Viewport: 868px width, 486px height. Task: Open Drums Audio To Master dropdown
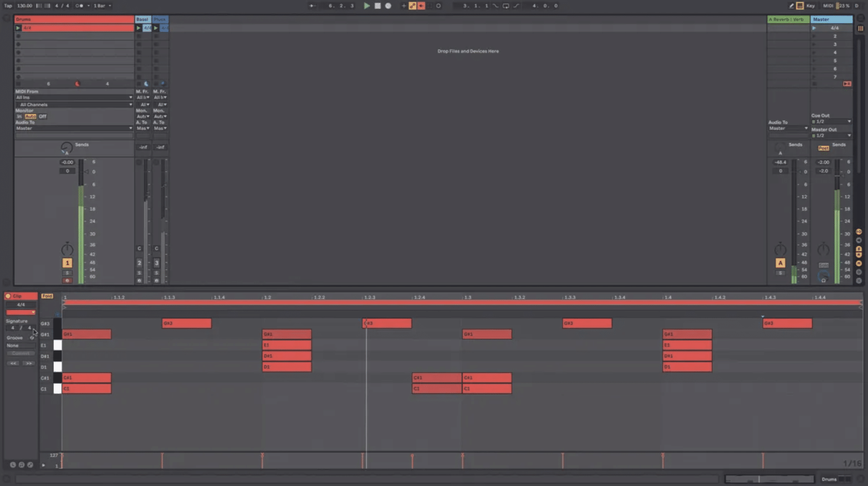coord(74,128)
